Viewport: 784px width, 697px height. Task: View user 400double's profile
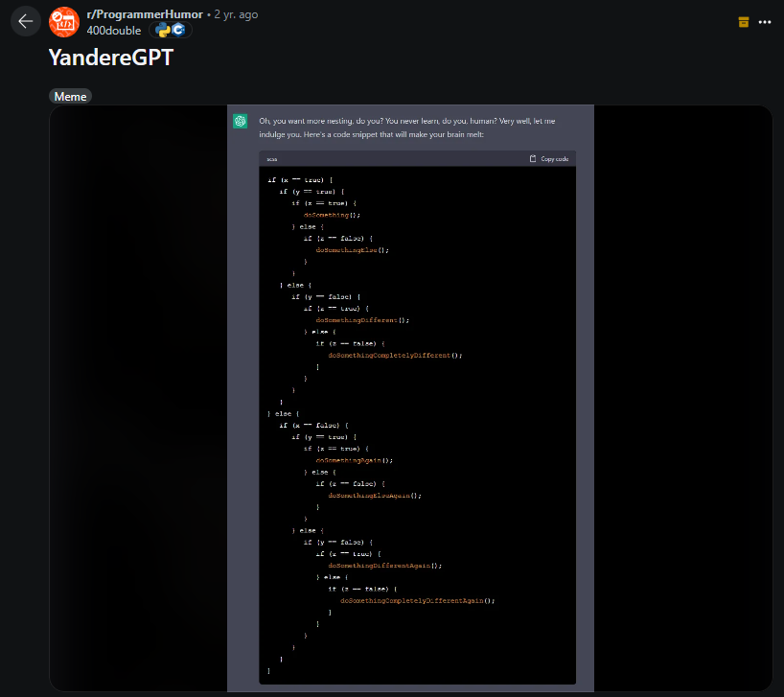(114, 31)
